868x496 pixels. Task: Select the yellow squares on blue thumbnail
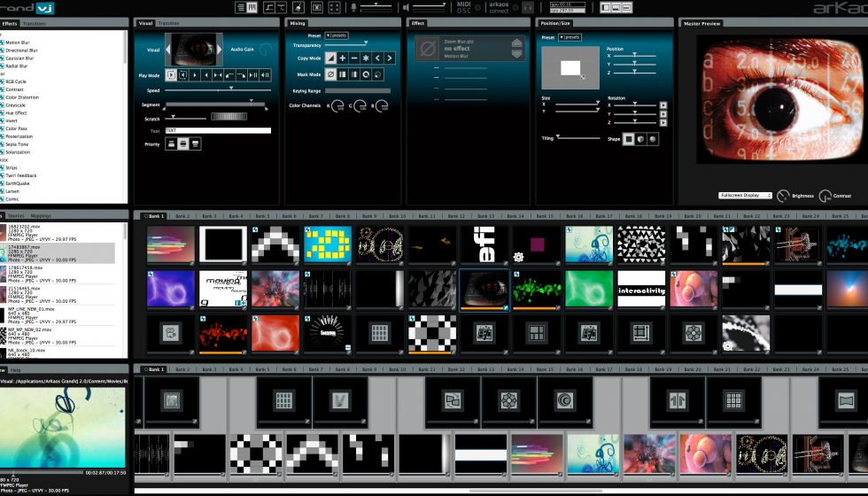coord(327,244)
